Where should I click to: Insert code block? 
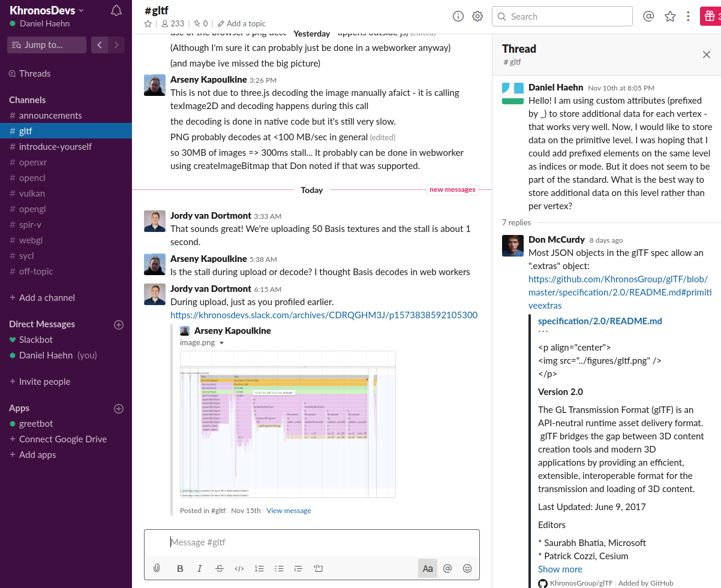point(319,568)
